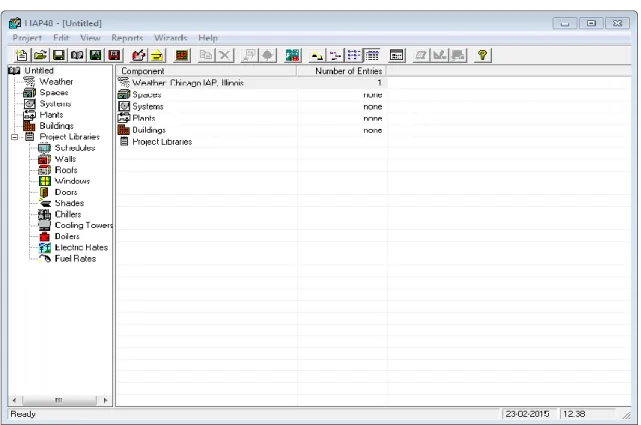Click the yellow arrow toolbar icon
641x425 pixels.
click(x=157, y=55)
